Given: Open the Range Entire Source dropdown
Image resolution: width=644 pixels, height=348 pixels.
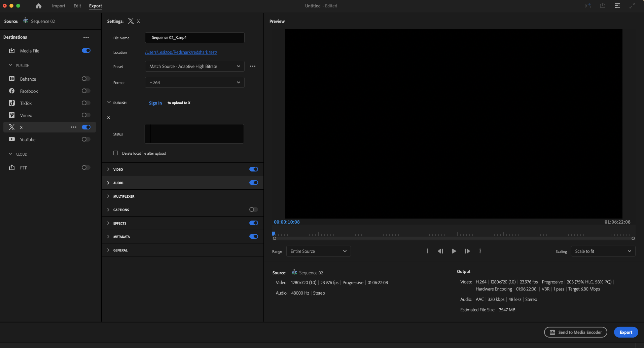Looking at the screenshot, I should (x=318, y=251).
